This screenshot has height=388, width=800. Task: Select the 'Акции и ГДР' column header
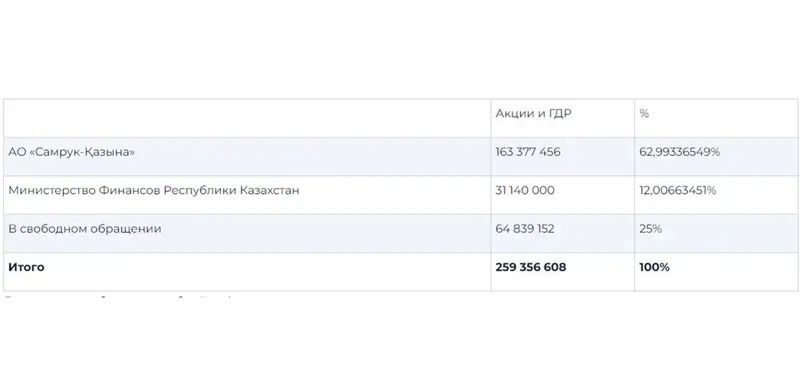533,114
